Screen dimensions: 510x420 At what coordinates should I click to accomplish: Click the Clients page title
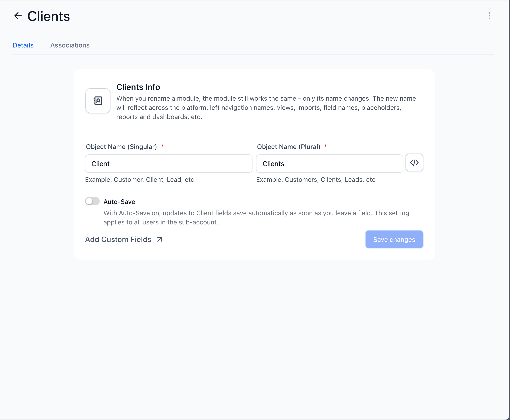coord(48,16)
